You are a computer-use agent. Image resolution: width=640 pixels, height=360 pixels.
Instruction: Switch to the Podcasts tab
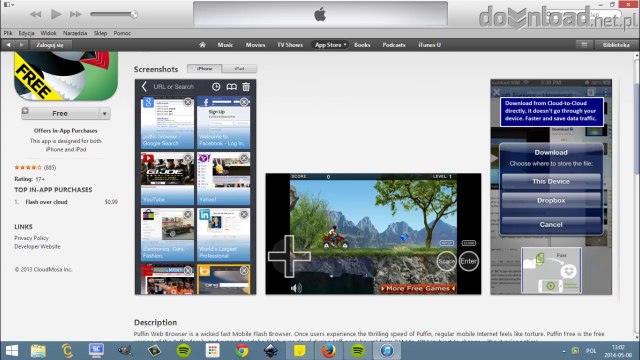(x=394, y=45)
